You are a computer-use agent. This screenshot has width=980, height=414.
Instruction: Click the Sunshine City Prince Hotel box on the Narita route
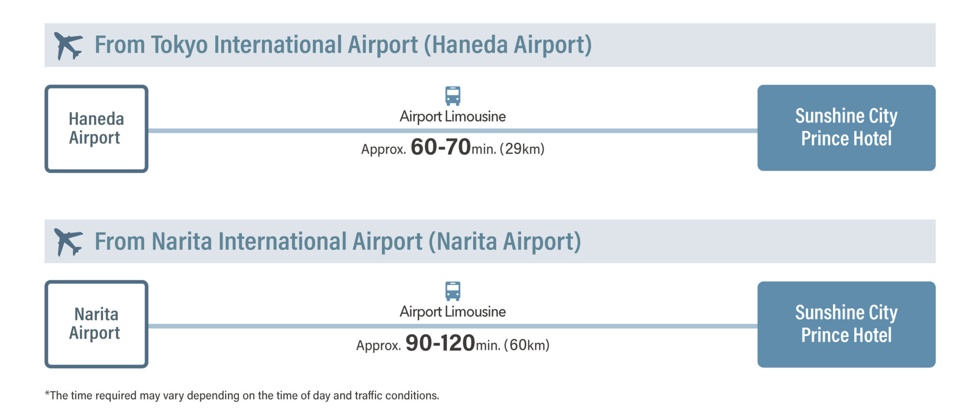tap(846, 324)
